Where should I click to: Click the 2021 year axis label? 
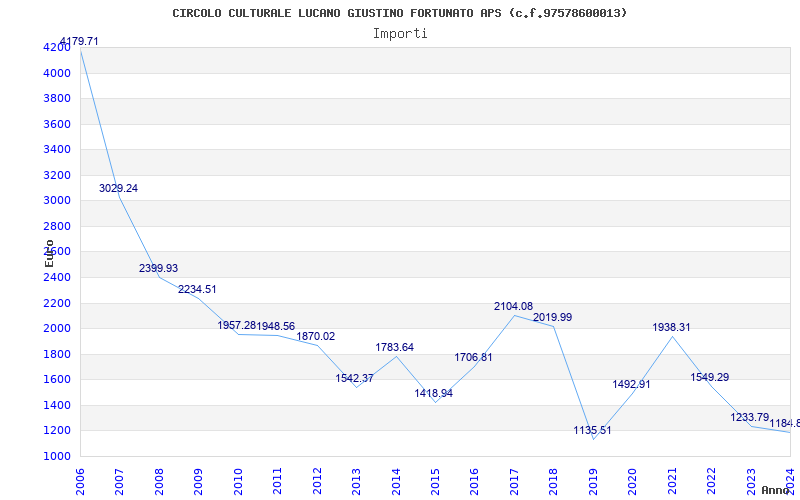[673, 481]
